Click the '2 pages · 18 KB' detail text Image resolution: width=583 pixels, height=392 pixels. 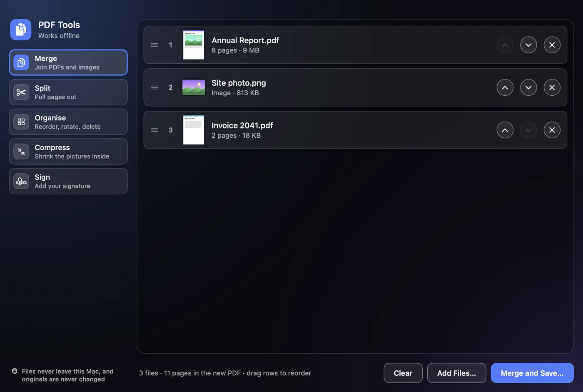click(236, 135)
